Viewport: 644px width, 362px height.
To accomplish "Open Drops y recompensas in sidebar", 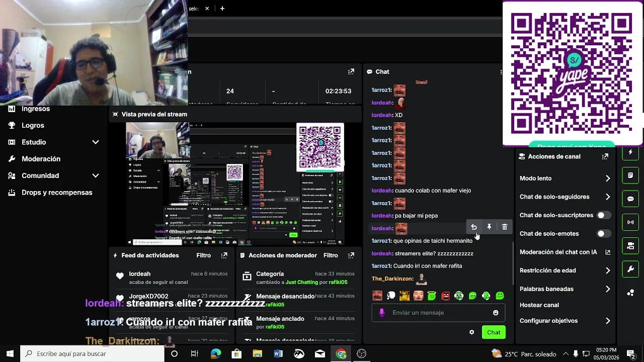I will [57, 193].
